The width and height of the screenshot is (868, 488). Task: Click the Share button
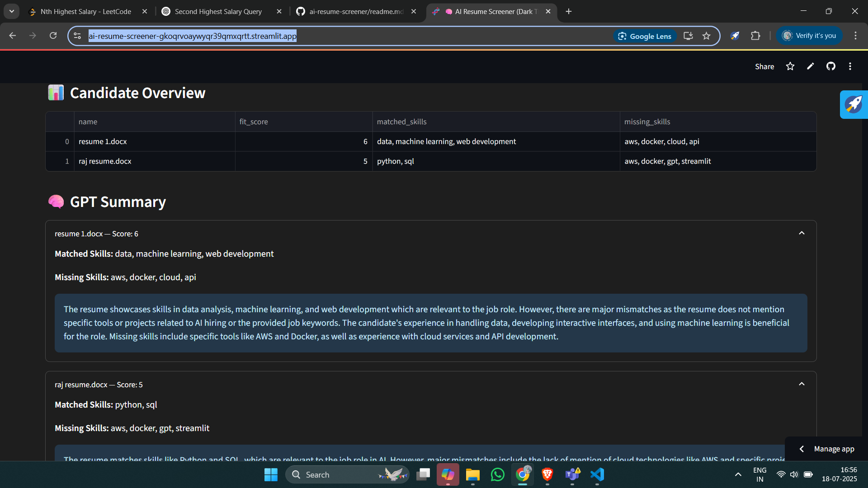[x=764, y=66]
